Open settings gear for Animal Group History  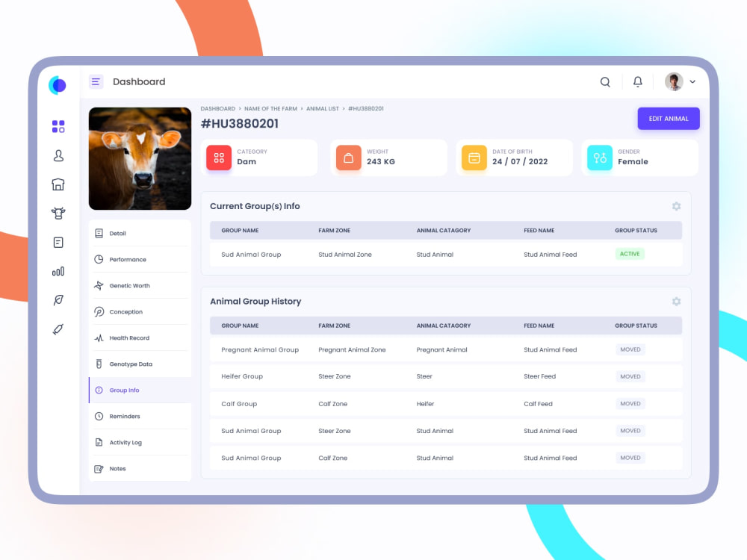click(x=677, y=302)
